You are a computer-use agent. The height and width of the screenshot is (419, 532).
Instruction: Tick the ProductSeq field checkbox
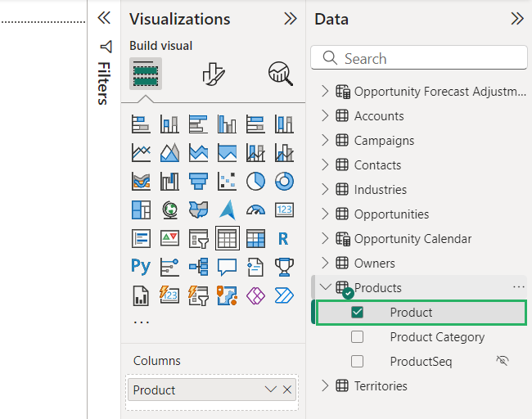click(357, 362)
